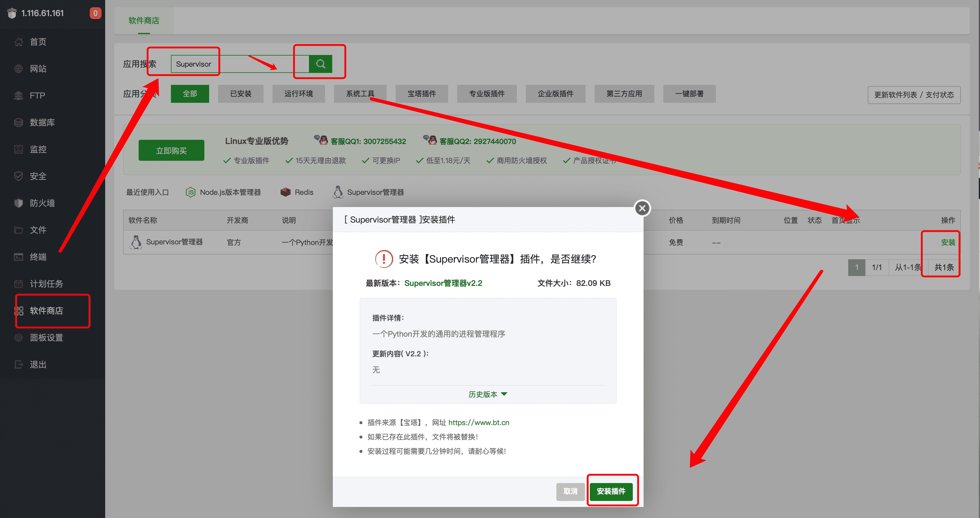
Task: Click the home icon beside 首页
Action: (18, 42)
